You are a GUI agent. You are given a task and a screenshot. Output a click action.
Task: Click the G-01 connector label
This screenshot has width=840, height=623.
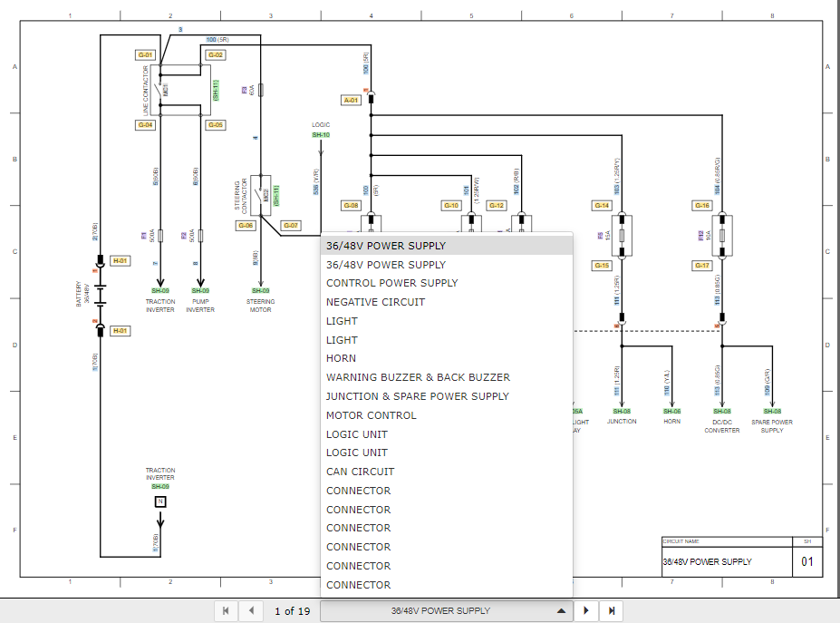point(145,54)
